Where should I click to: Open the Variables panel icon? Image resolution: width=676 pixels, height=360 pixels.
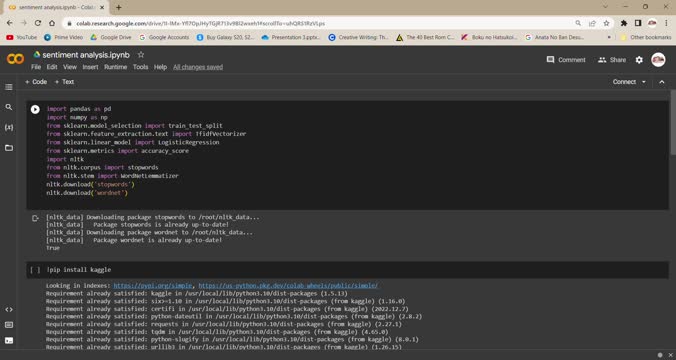(9, 128)
